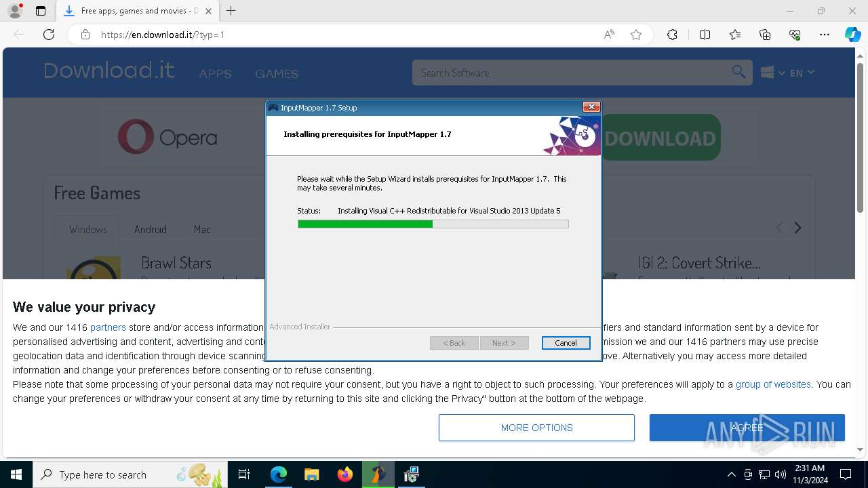Click the 'We value your privacy' heading
868x488 pixels.
pos(84,307)
